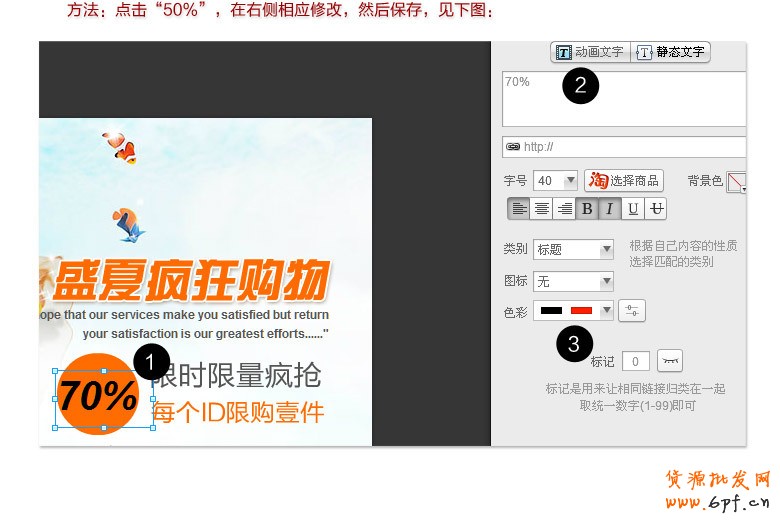Align text left

click(519, 209)
